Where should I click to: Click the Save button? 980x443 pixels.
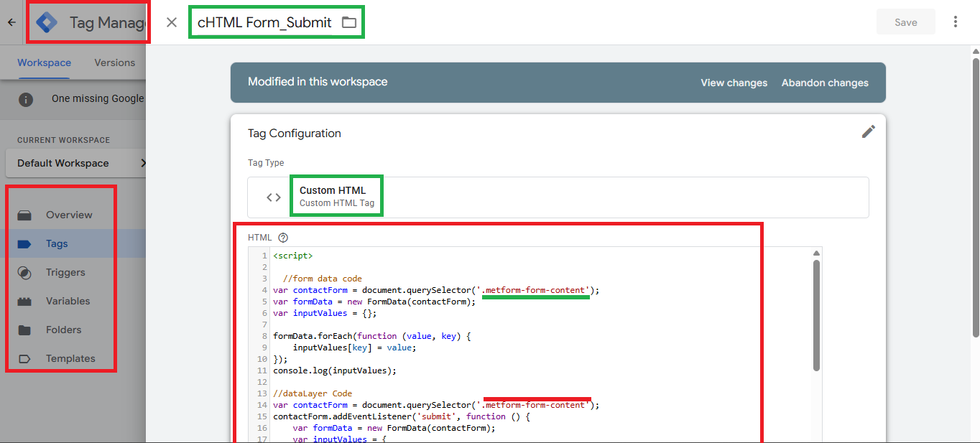[x=906, y=22]
